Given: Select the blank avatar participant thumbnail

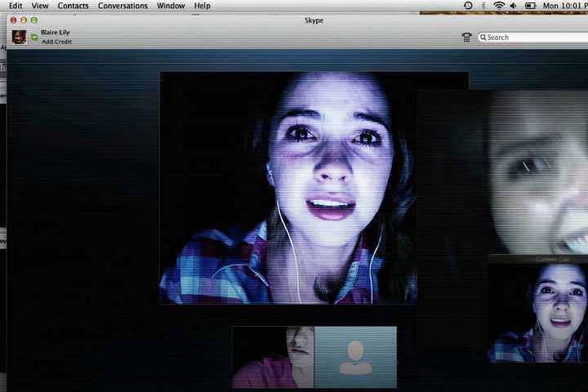Looking at the screenshot, I should (355, 358).
